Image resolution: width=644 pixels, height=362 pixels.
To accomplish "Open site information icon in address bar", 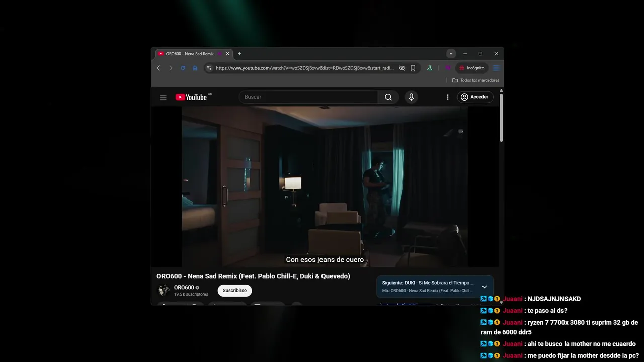I will 210,68.
